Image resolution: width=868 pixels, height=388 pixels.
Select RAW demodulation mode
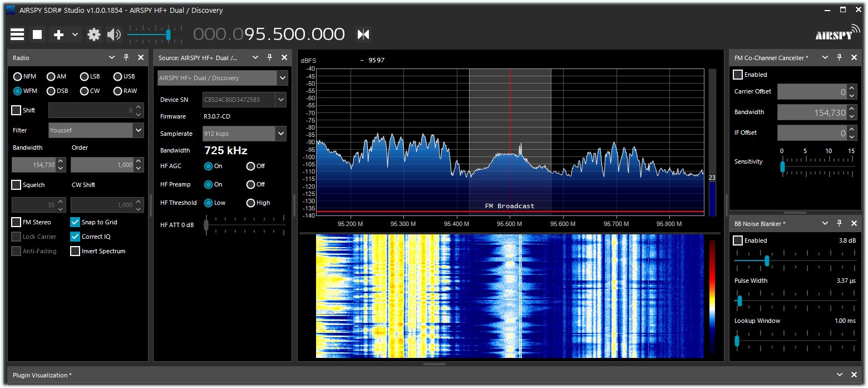[125, 91]
